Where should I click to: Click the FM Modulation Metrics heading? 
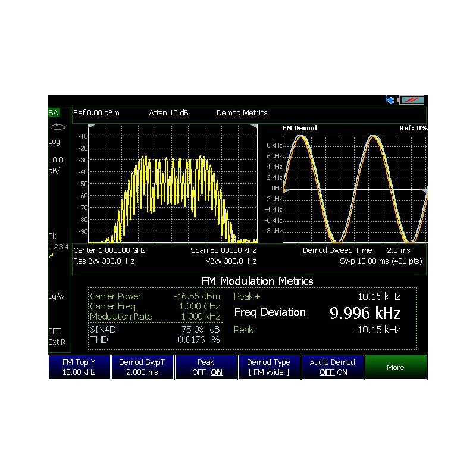click(257, 281)
